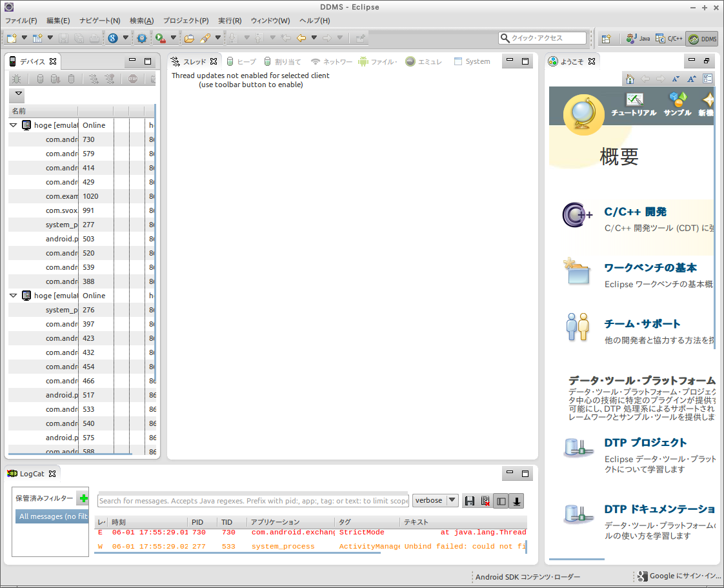Click the yellow Back navigation arrow
The image size is (724, 588).
(301, 38)
